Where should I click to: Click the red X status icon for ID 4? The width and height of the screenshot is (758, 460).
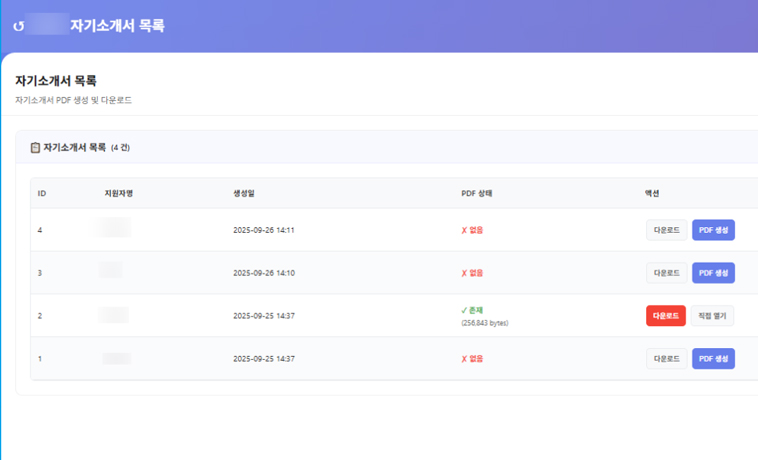point(464,230)
